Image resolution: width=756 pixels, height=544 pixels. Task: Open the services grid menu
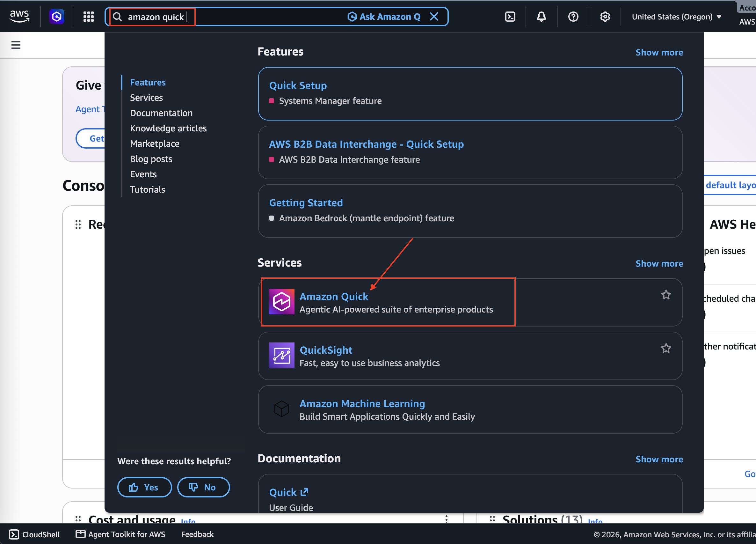tap(88, 17)
